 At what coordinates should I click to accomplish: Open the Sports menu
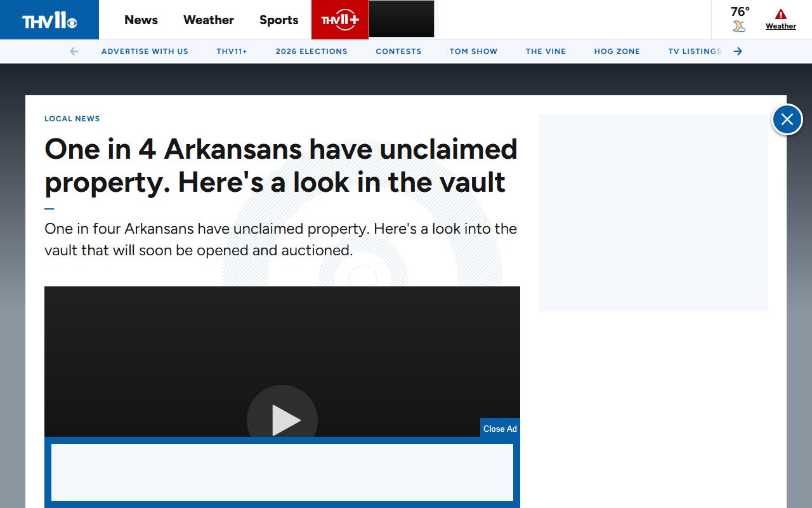tap(278, 20)
